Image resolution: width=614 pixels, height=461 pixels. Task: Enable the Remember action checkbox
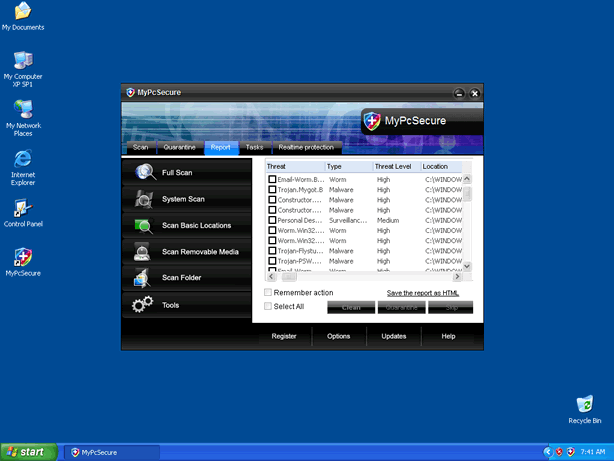coord(268,293)
